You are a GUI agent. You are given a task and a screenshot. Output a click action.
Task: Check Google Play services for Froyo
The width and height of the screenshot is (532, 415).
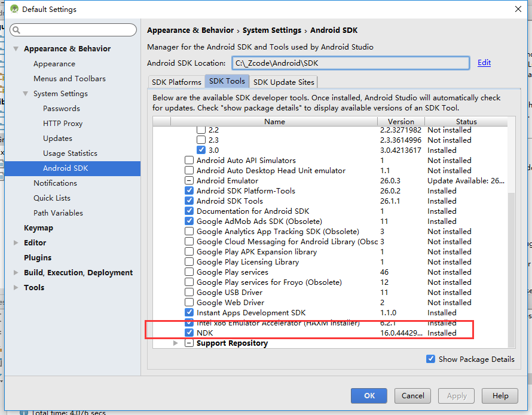point(189,282)
